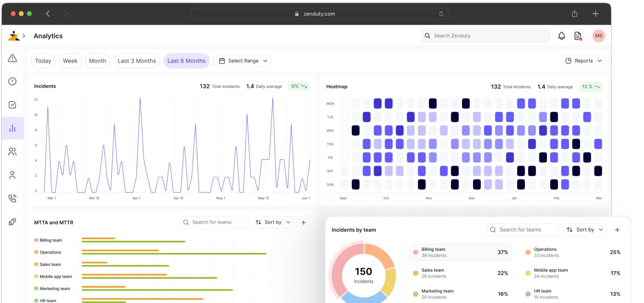Click the tasks checkbox icon in sidebar
The height and width of the screenshot is (303, 644).
(12, 105)
